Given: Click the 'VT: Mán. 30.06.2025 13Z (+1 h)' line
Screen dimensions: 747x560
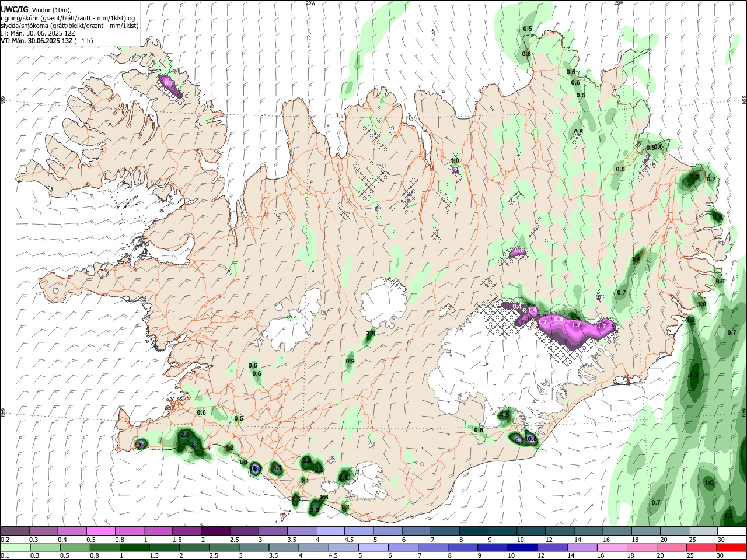Looking at the screenshot, I should click(x=47, y=41).
